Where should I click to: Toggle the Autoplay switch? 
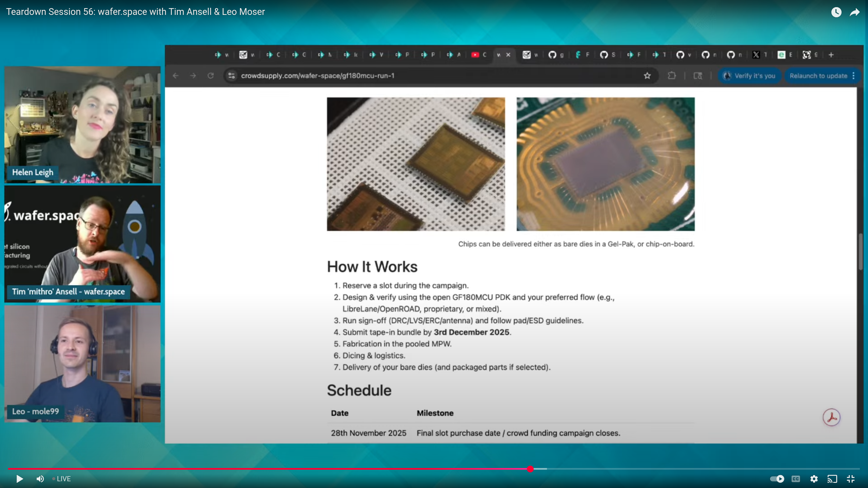pyautogui.click(x=777, y=479)
